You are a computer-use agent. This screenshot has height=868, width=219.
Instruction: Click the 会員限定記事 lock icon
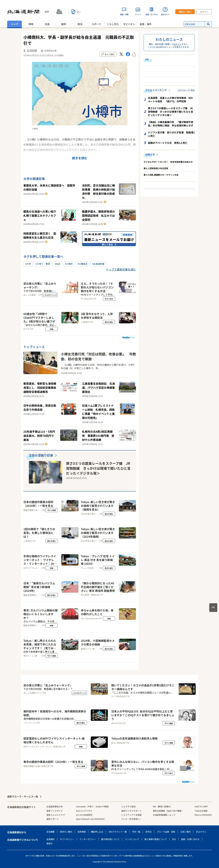coord(42,51)
